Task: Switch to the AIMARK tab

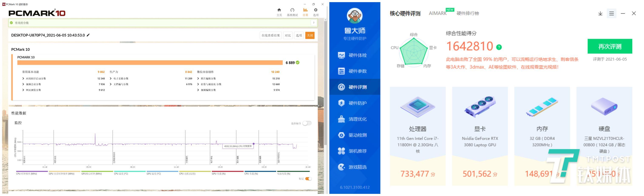Action: click(438, 13)
